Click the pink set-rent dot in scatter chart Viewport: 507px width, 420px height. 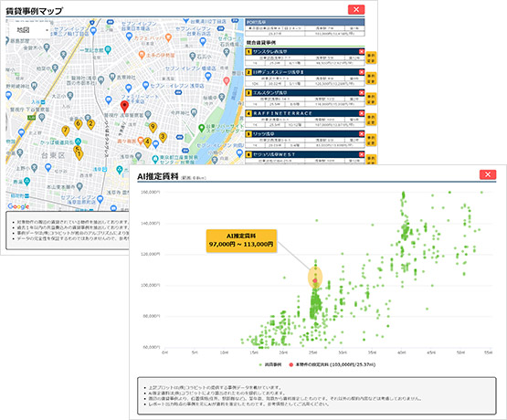tap(315, 280)
